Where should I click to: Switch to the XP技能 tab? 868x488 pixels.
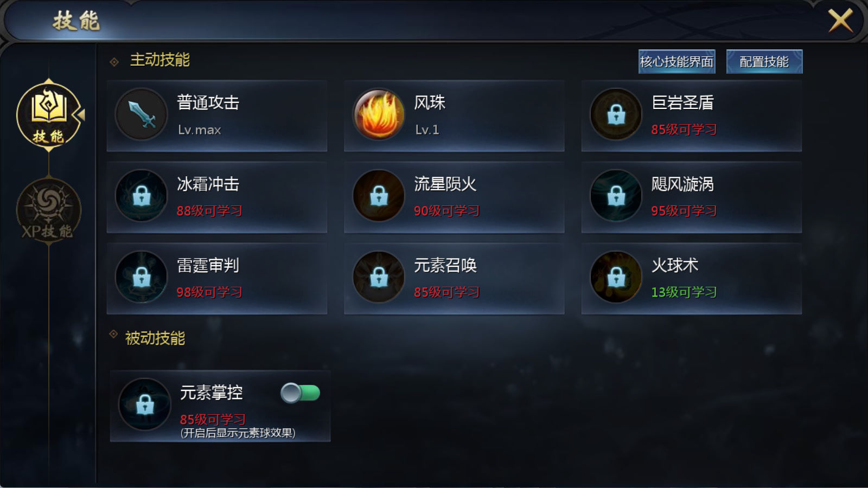[x=49, y=210]
